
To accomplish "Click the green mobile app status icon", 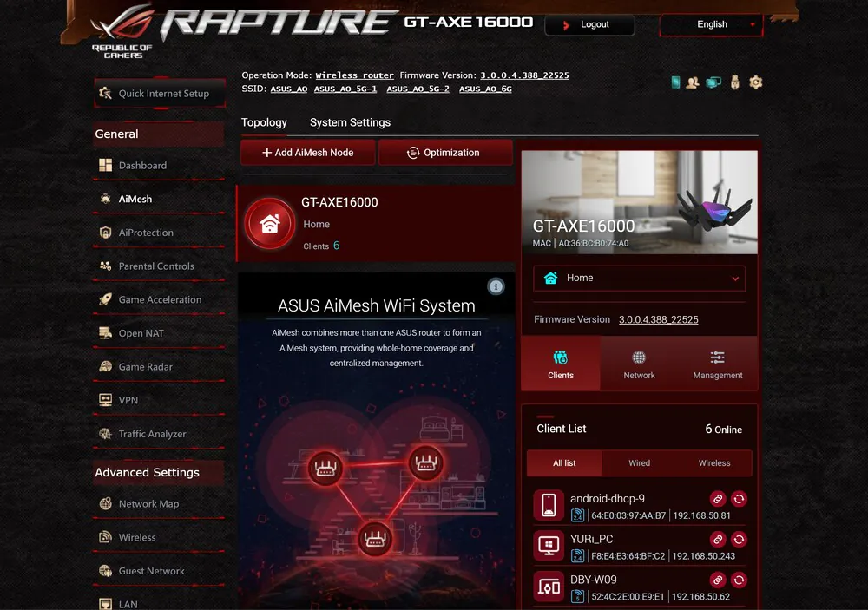I will 675,82.
